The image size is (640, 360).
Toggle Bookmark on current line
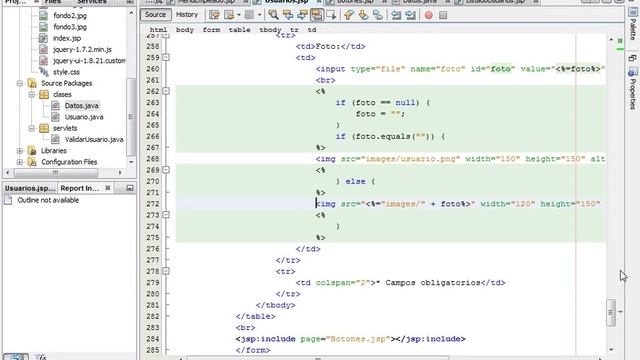point(378,15)
